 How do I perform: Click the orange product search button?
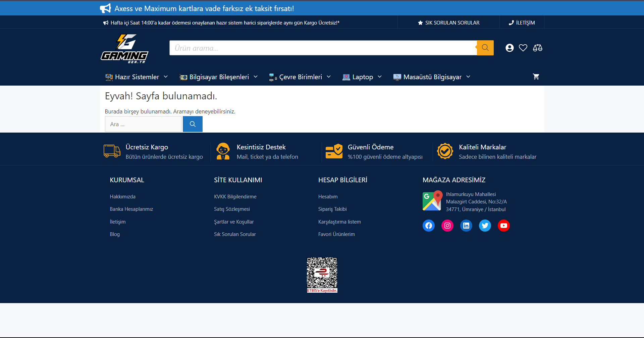tap(485, 48)
